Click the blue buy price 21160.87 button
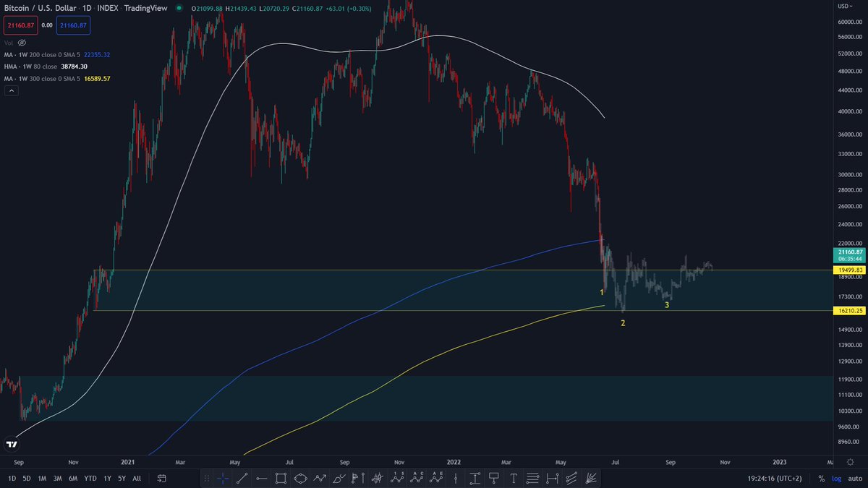Image resolution: width=868 pixels, height=488 pixels. 73,25
